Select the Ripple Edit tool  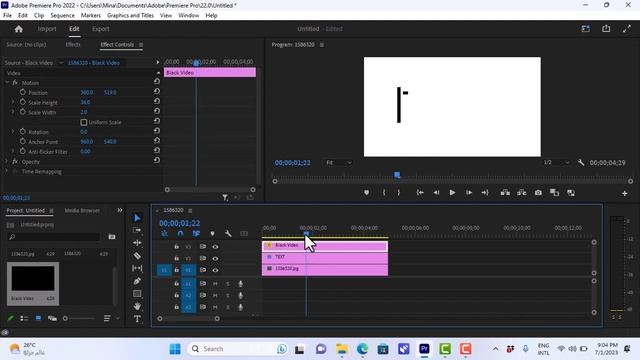(x=137, y=243)
